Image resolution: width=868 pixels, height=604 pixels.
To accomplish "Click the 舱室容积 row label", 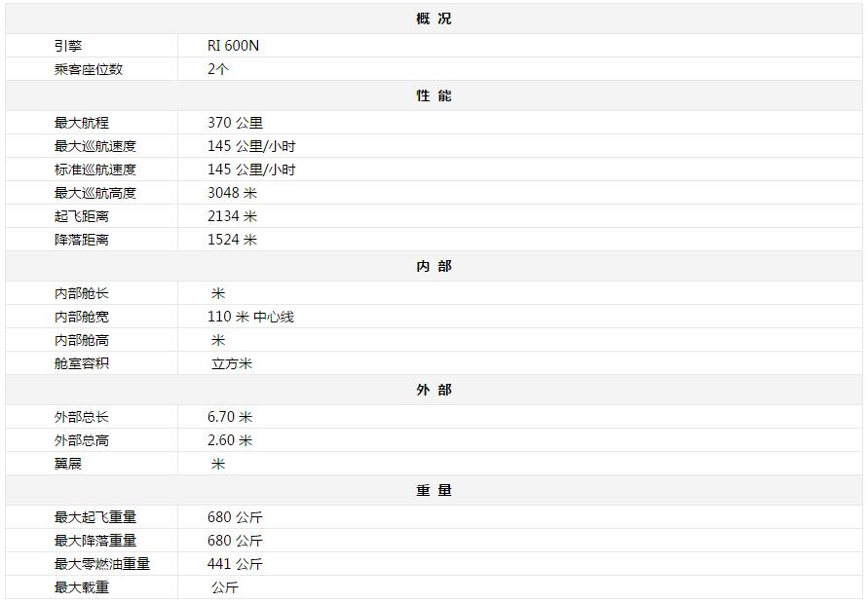I will [82, 363].
